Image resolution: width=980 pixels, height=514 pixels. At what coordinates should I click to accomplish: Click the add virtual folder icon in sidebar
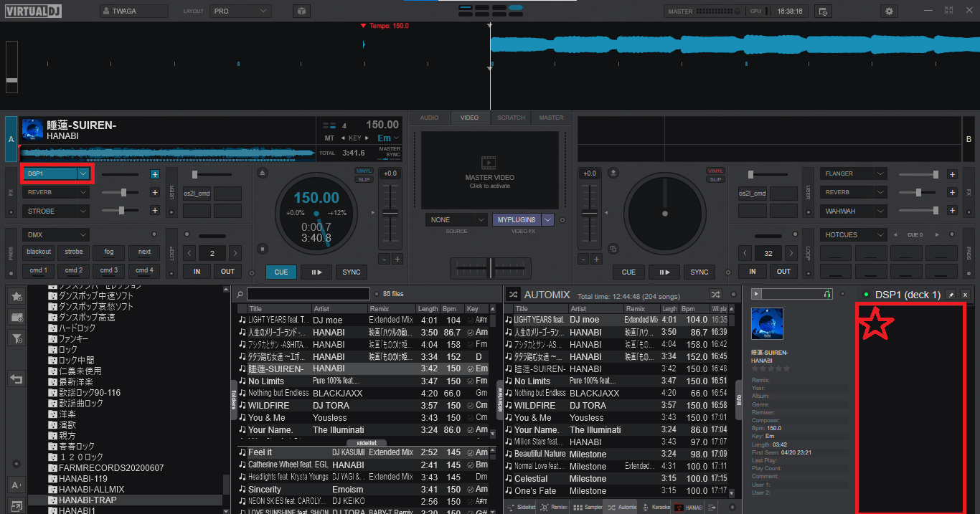coord(17,317)
